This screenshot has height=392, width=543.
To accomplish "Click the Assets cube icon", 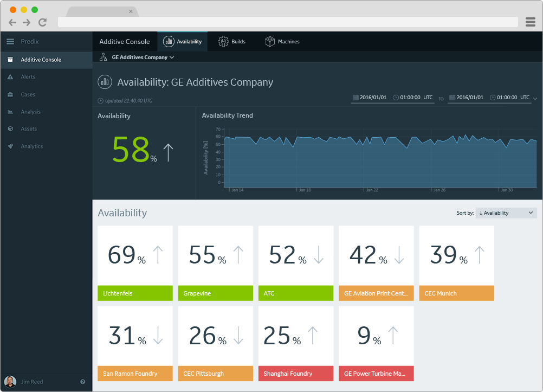I will coord(10,128).
